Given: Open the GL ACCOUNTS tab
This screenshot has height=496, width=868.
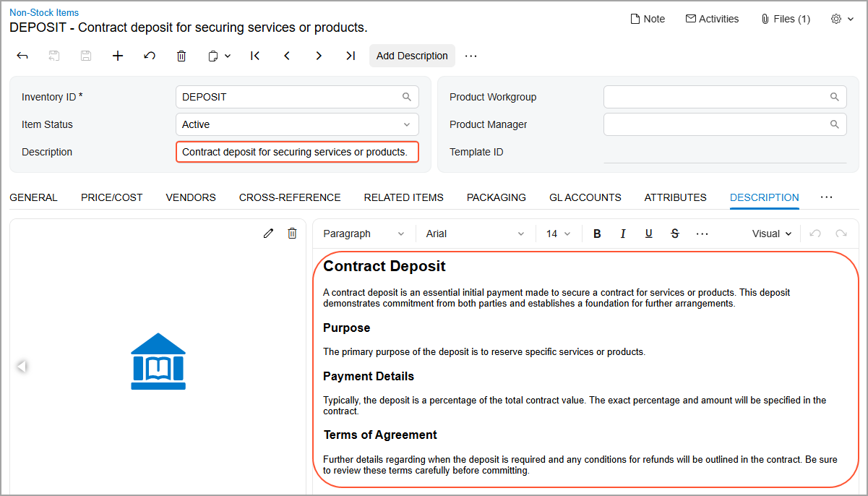Looking at the screenshot, I should [585, 197].
